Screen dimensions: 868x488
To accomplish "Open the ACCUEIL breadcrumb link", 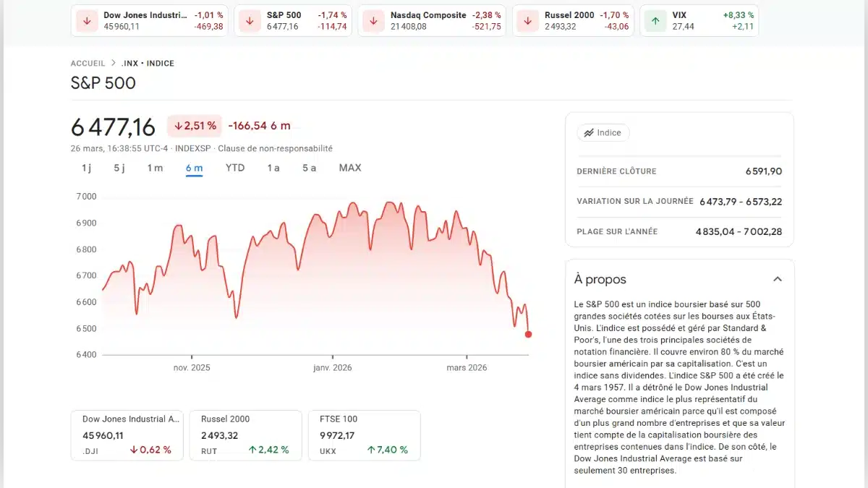I will click(x=88, y=63).
